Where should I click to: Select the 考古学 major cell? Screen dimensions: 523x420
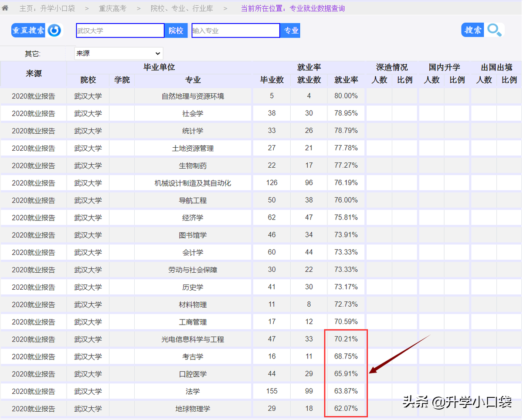click(x=193, y=356)
